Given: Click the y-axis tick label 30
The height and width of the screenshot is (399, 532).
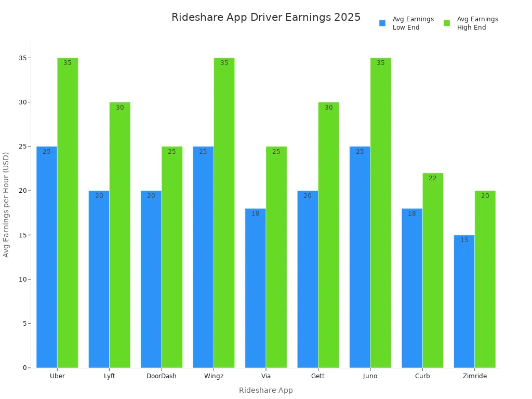Looking at the screenshot, I should (23, 102).
